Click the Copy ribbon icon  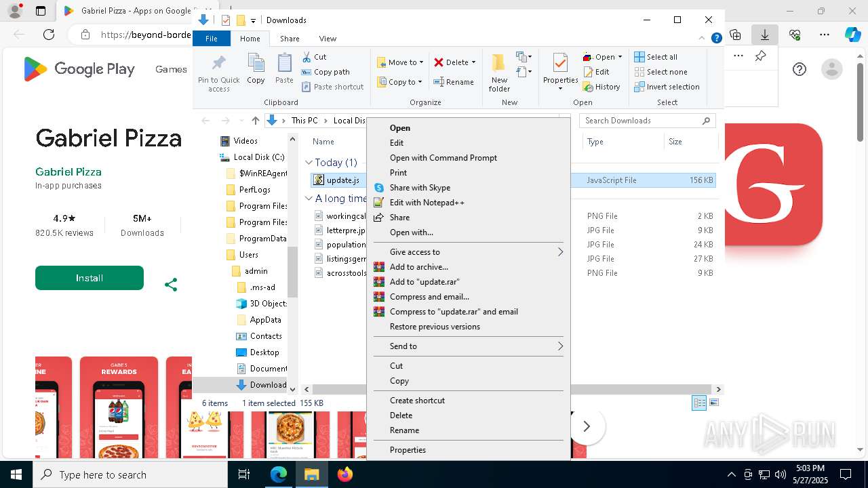256,68
